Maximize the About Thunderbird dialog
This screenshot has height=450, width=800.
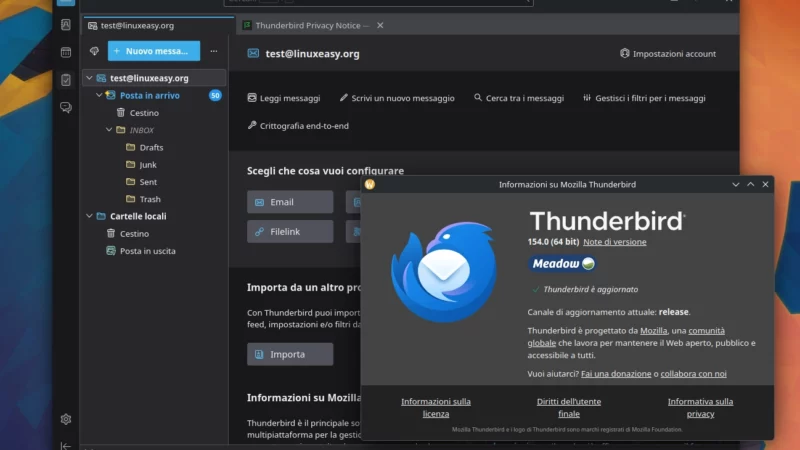tap(751, 185)
